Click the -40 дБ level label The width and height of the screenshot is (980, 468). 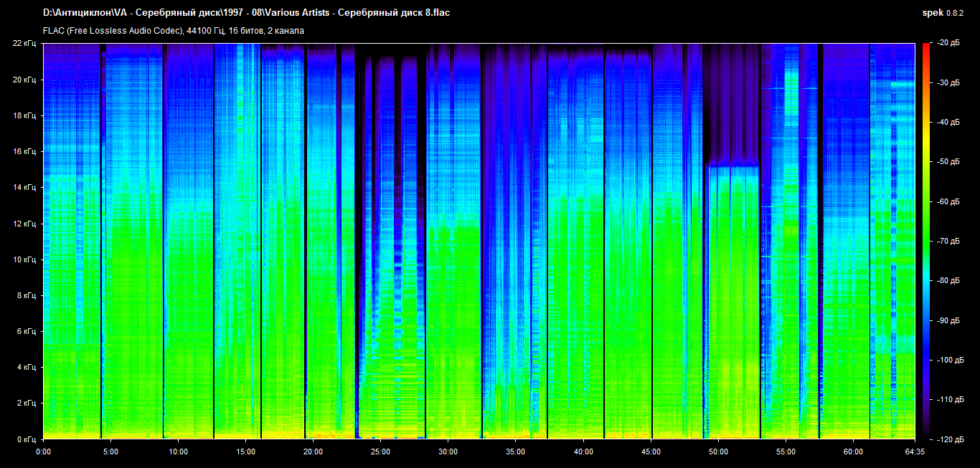[x=948, y=123]
